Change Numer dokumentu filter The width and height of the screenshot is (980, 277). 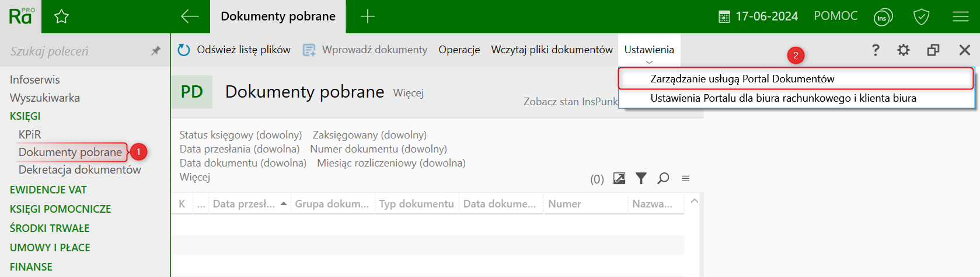pos(378,149)
